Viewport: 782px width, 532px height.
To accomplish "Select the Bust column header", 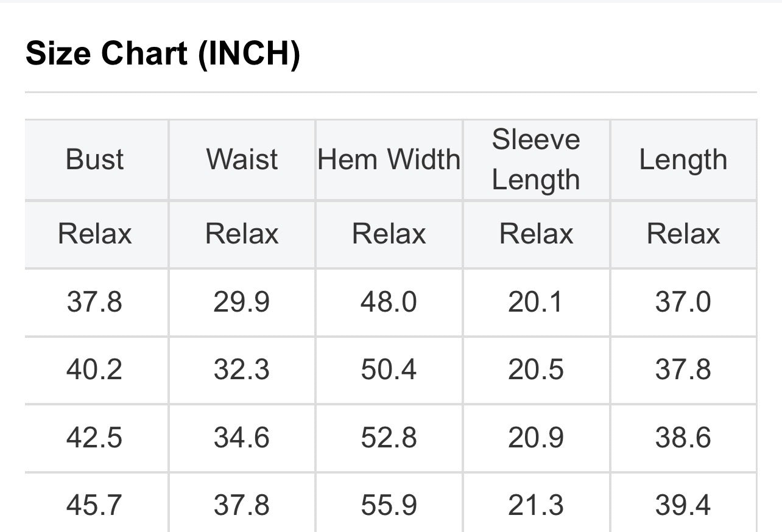I will (94, 159).
